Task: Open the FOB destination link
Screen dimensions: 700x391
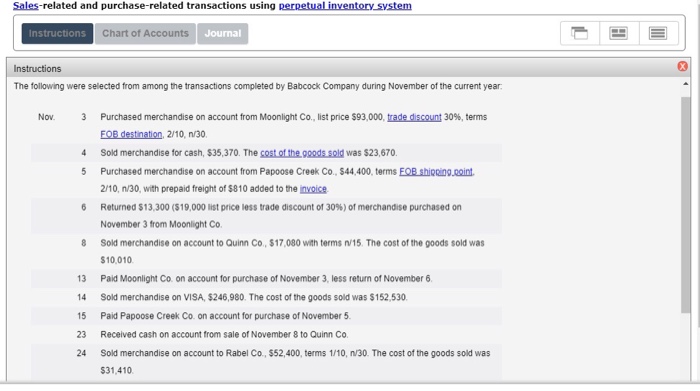Action: pos(131,134)
